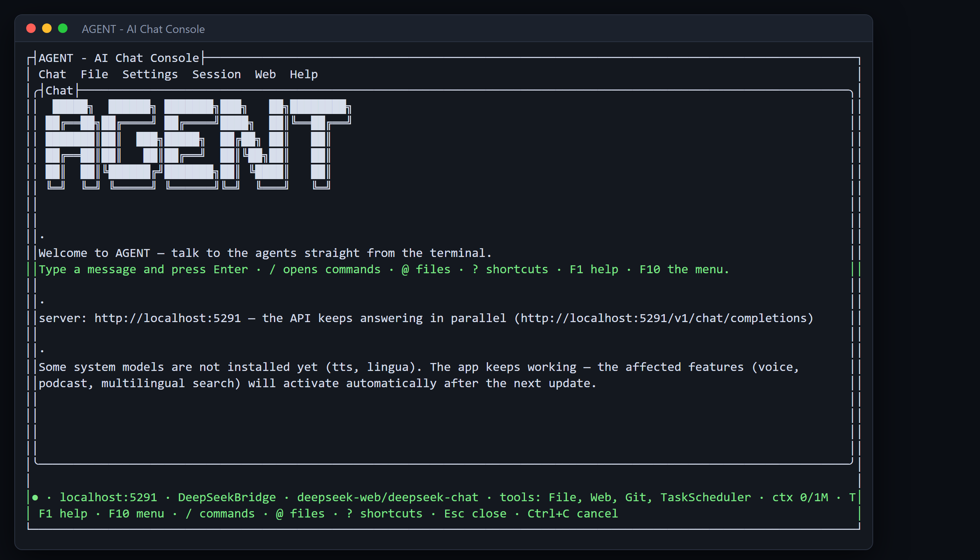This screenshot has width=980, height=560.
Task: Open the server URL http://localhost:5291
Action: click(x=168, y=318)
